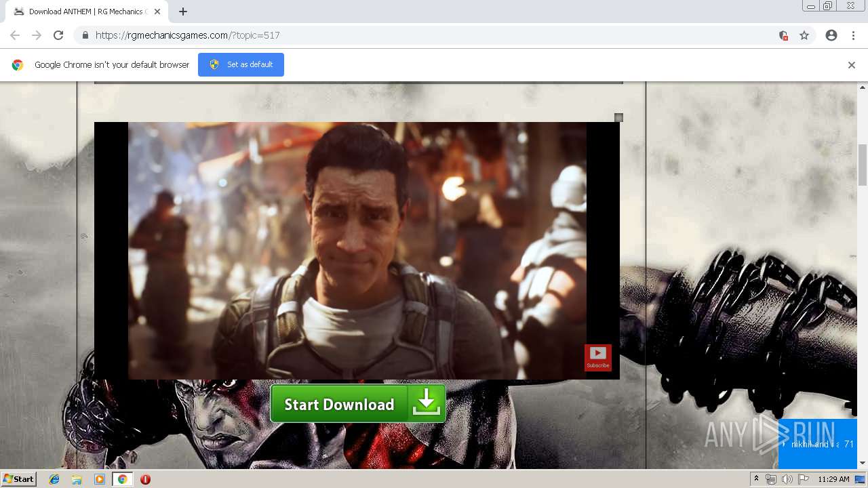
Task: Reload the current page
Action: coord(58,35)
